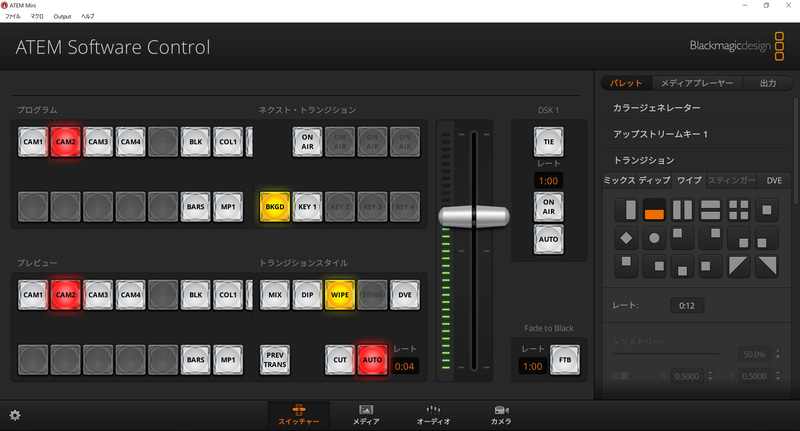Pick the diamond iris wipe pattern
800x431 pixels.
coord(626,238)
